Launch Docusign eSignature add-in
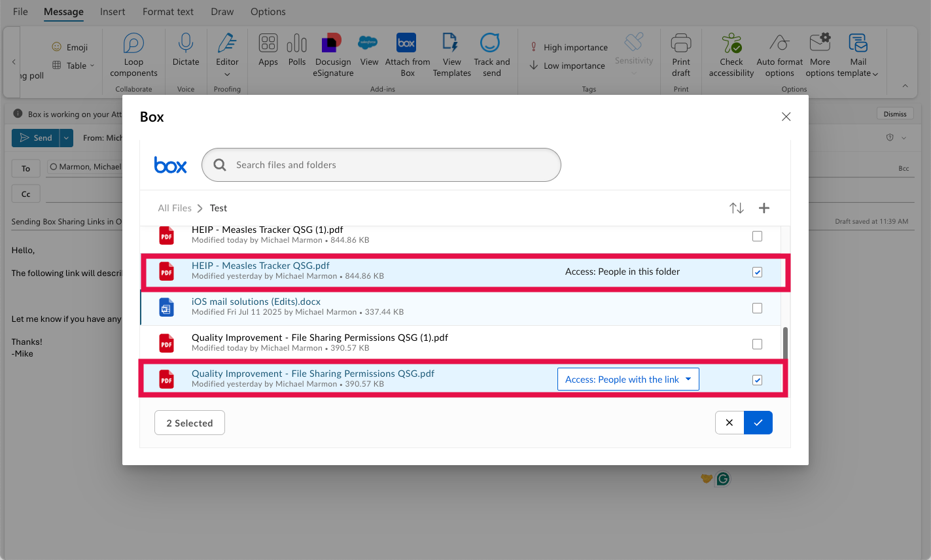931x560 pixels. 333,56
